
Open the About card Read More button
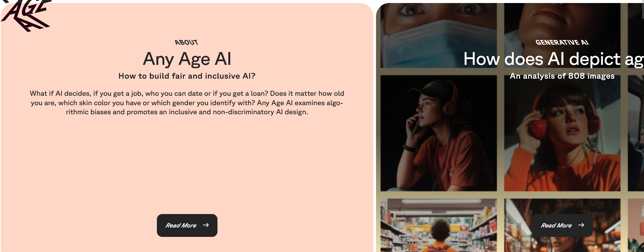click(x=187, y=225)
